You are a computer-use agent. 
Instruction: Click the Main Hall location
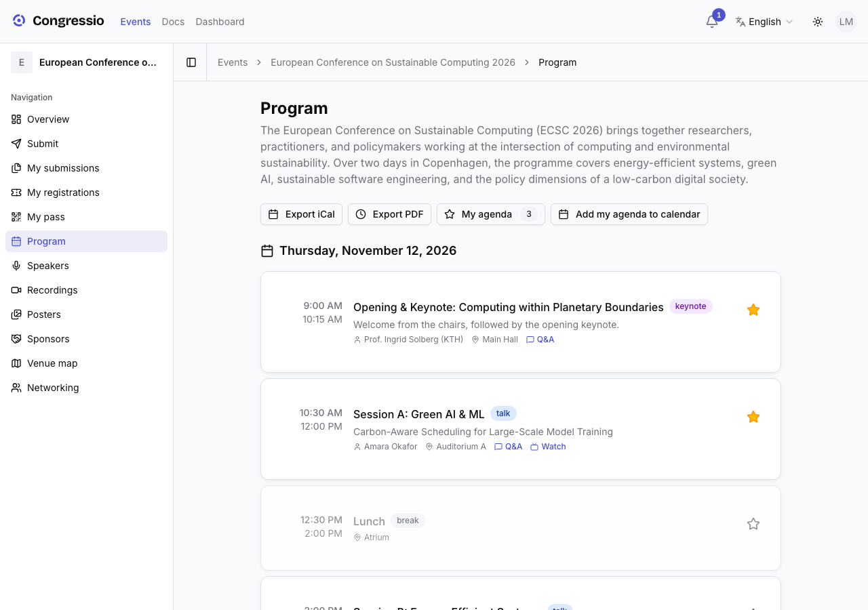pos(495,340)
